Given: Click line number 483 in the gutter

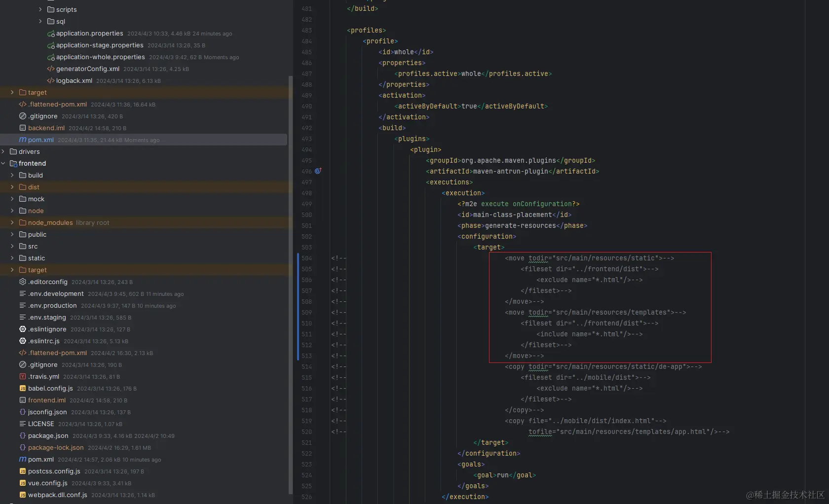Looking at the screenshot, I should pos(306,31).
